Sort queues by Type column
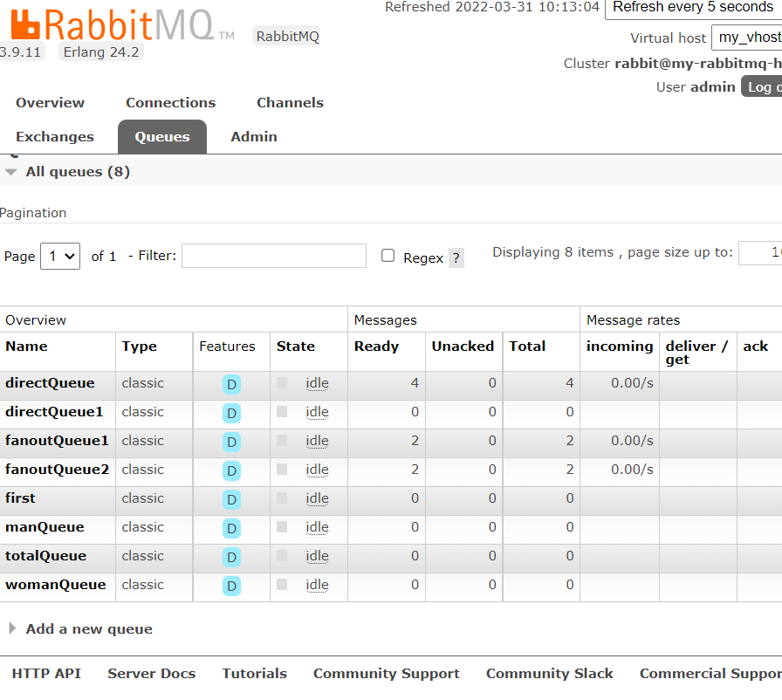Screen dimensions: 782x700 (x=139, y=347)
